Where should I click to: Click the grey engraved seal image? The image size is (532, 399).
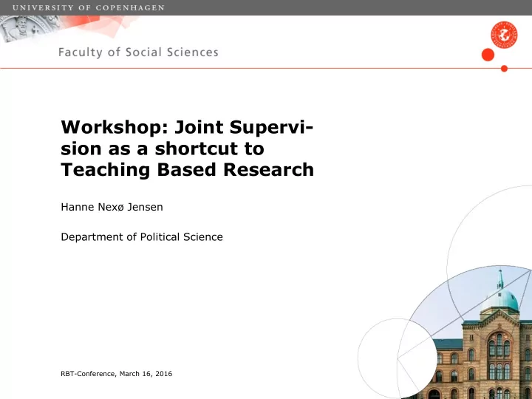click(x=30, y=29)
